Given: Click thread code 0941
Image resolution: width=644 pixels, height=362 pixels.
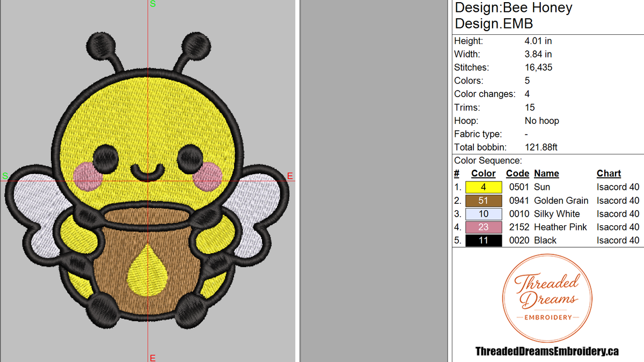Looking at the screenshot, I should point(518,201).
